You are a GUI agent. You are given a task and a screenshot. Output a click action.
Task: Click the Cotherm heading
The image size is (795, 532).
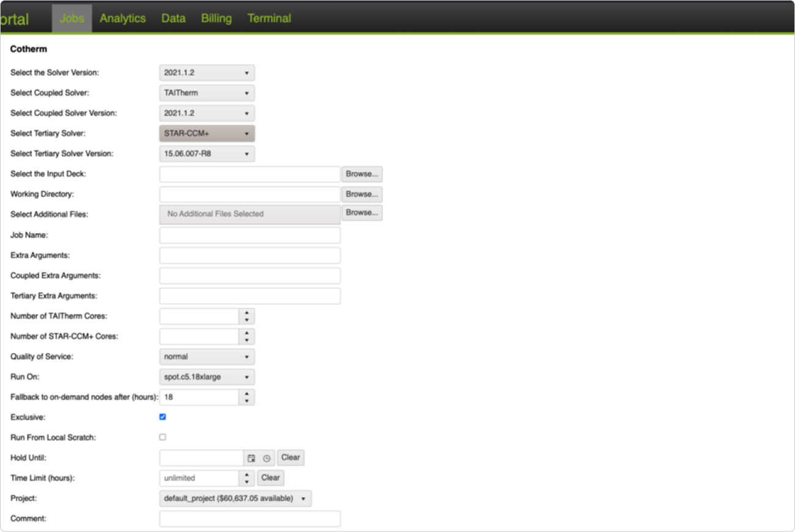click(28, 49)
